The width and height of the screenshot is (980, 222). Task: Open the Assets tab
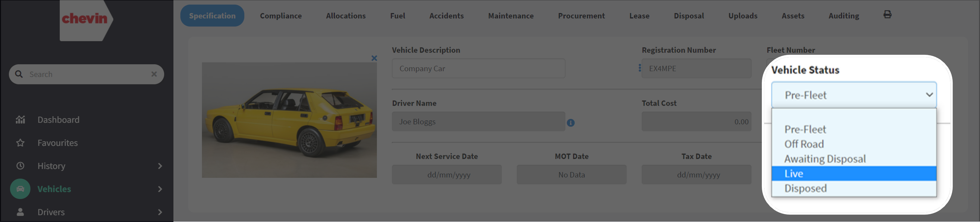point(793,15)
